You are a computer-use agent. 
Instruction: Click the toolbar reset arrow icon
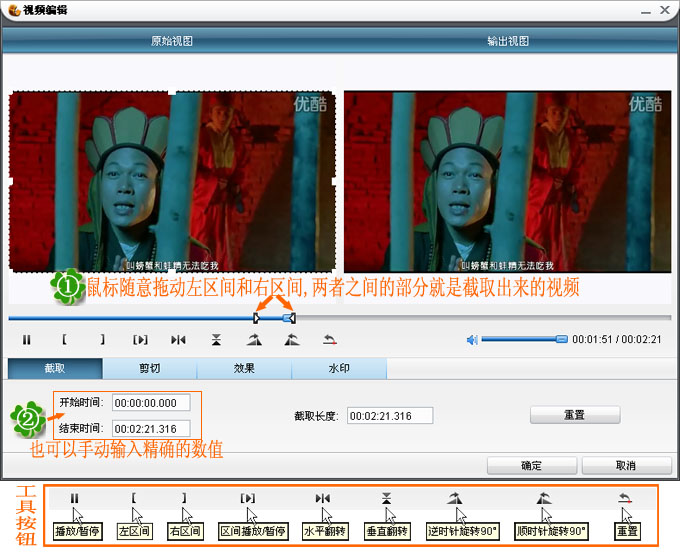click(x=330, y=340)
